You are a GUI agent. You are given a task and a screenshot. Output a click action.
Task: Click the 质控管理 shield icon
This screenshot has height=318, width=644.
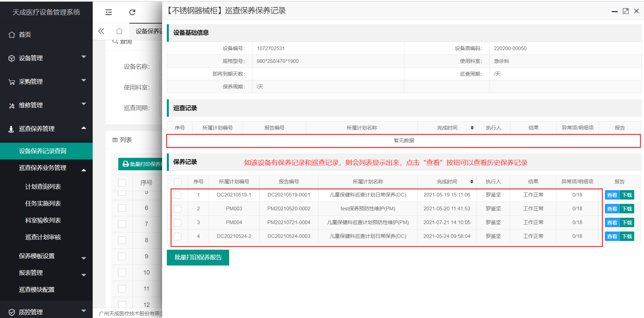click(12, 312)
